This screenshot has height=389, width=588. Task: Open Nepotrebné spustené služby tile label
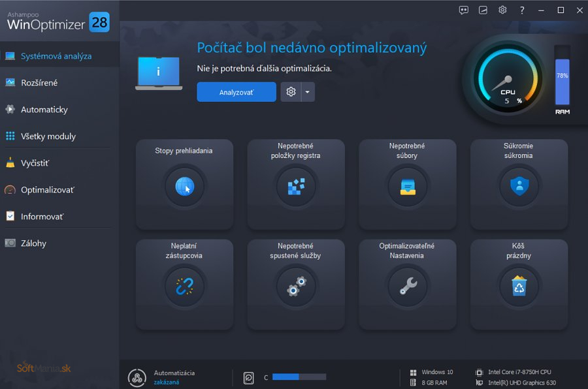click(x=295, y=251)
